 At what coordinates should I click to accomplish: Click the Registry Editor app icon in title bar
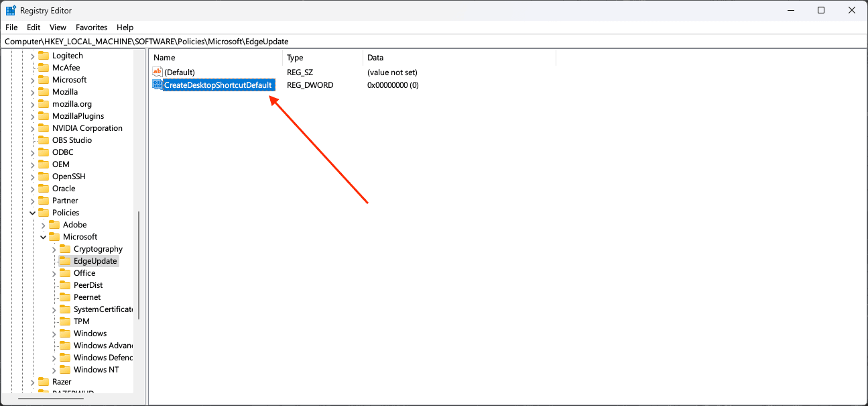pyautogui.click(x=11, y=11)
